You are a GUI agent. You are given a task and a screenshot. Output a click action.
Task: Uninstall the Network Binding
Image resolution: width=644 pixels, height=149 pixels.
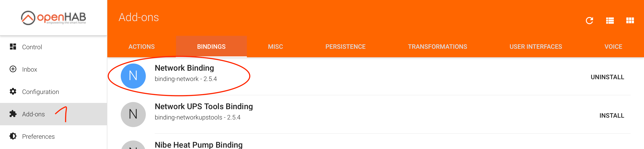pos(607,77)
